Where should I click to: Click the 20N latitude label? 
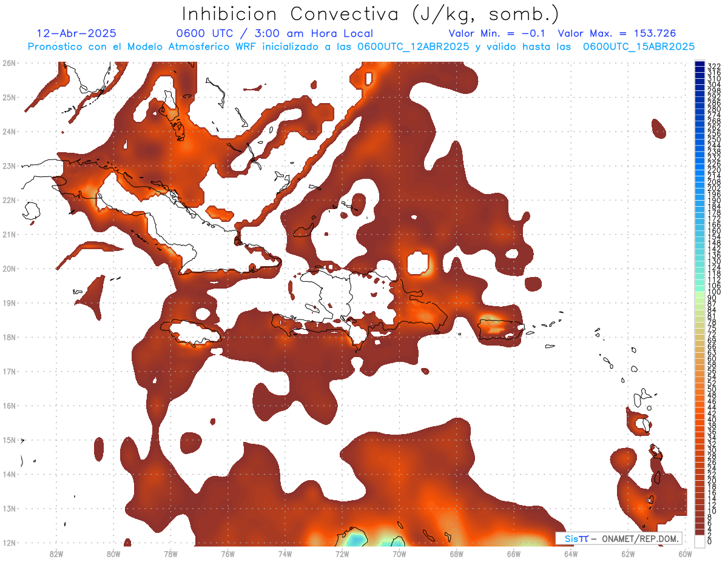(10, 269)
